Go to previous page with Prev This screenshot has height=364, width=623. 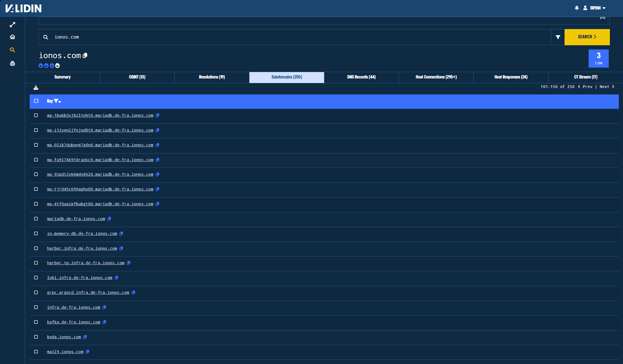(585, 87)
